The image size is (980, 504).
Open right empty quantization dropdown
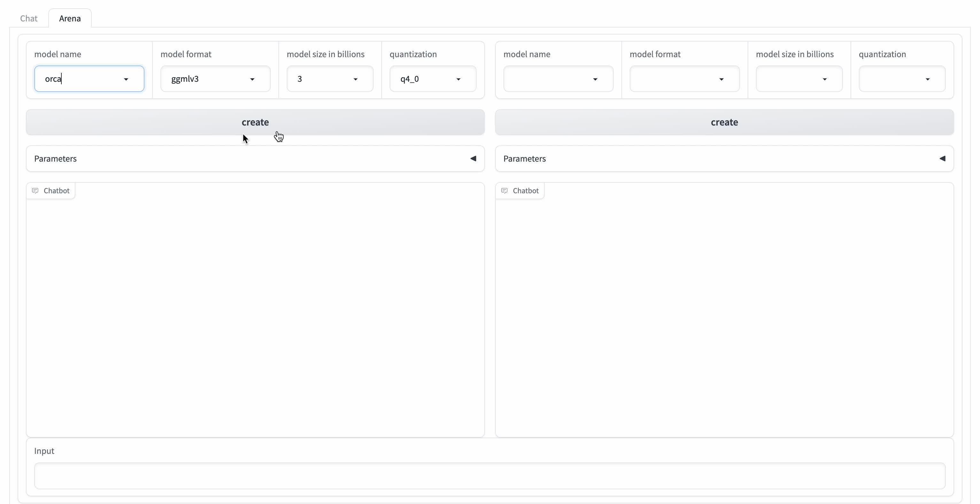[902, 79]
